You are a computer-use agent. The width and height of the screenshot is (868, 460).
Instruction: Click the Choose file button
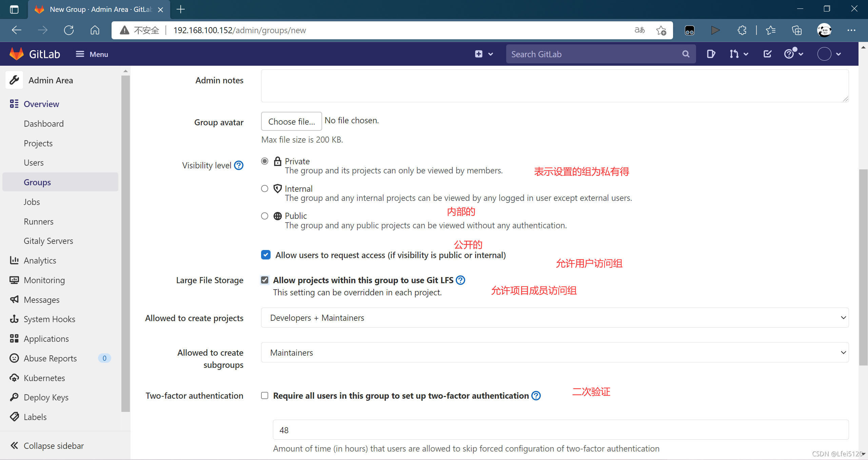[291, 121]
